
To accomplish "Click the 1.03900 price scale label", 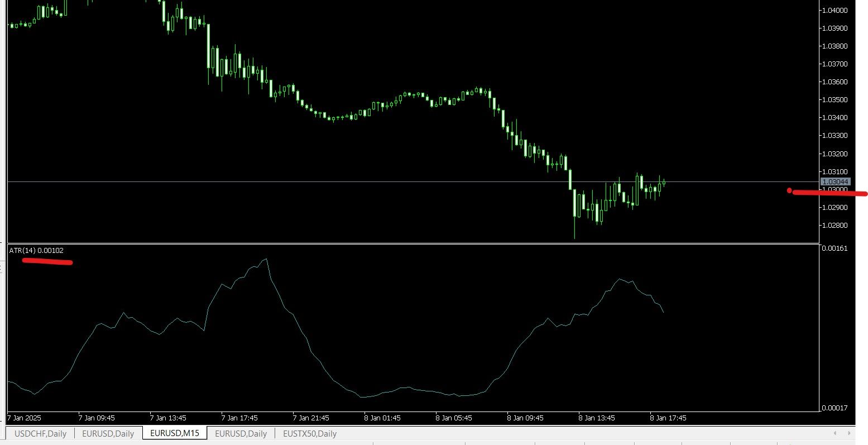I will tap(836, 28).
